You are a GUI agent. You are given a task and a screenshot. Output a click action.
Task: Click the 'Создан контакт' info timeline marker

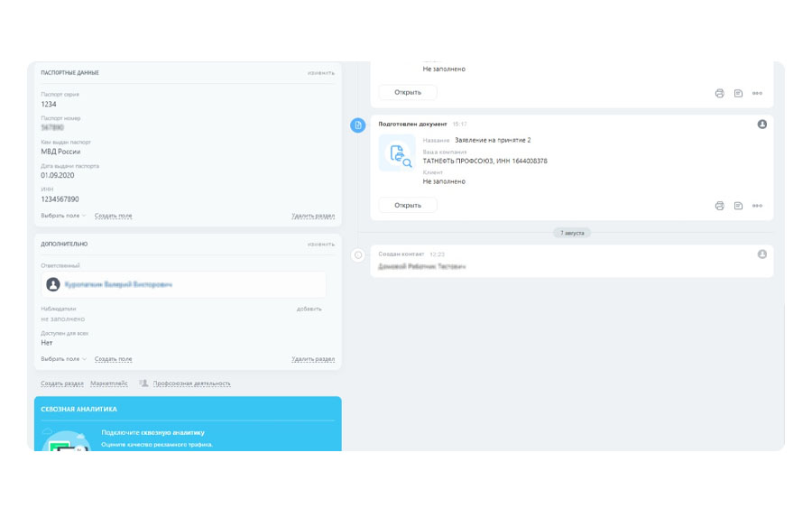tap(358, 254)
